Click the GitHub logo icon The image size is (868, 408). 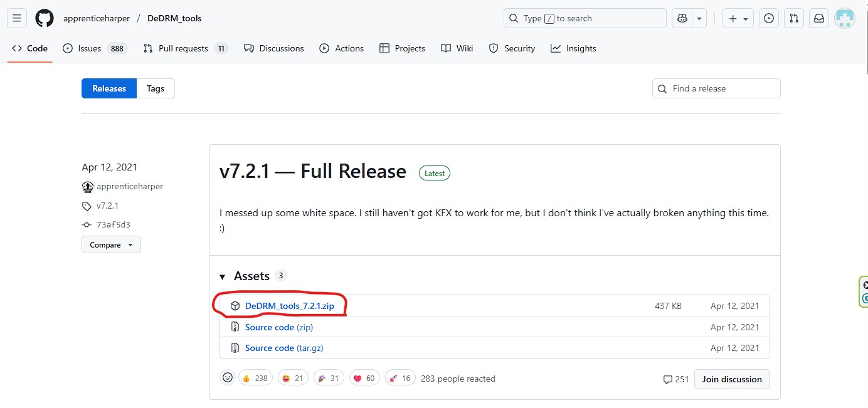coord(45,19)
